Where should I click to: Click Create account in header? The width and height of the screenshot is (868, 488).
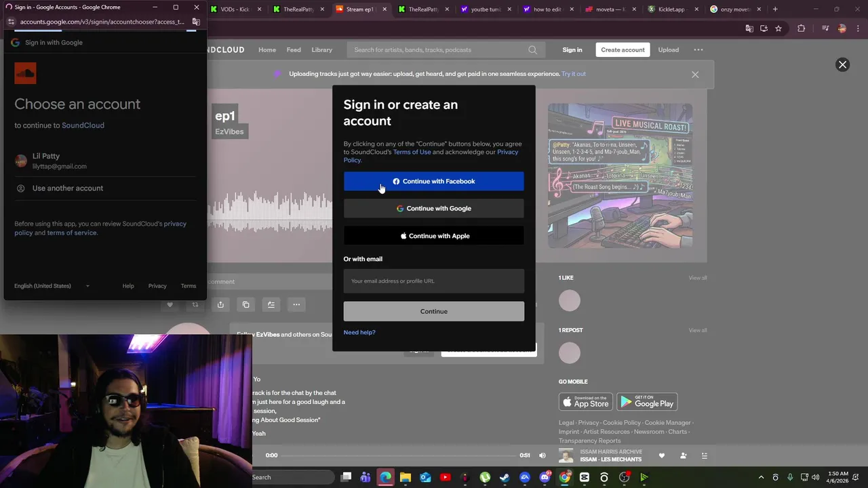tap(623, 49)
